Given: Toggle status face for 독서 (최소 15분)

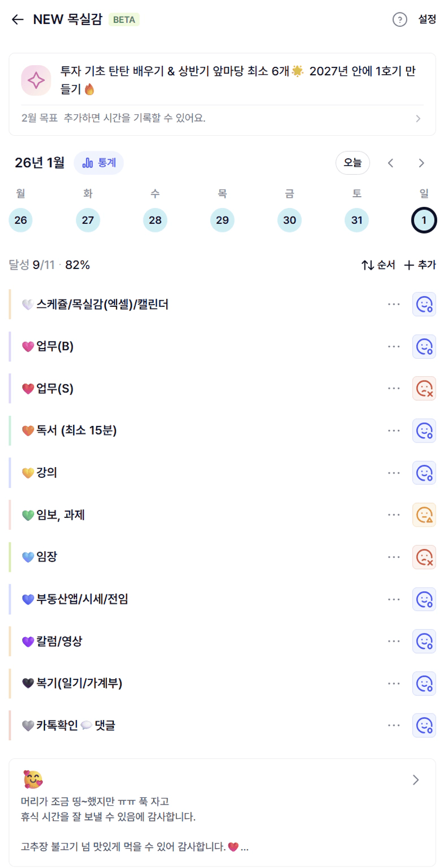Looking at the screenshot, I should click(424, 431).
